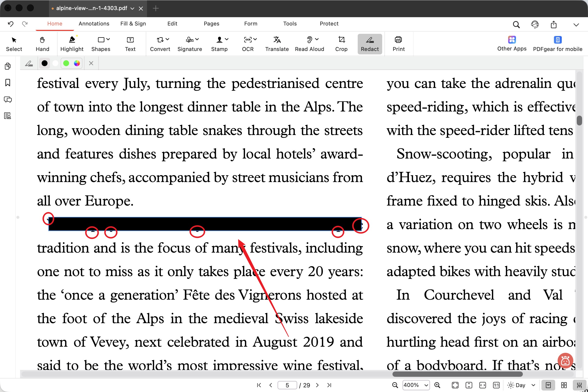Pick the black redaction color
The image size is (588, 392).
pyautogui.click(x=45, y=63)
